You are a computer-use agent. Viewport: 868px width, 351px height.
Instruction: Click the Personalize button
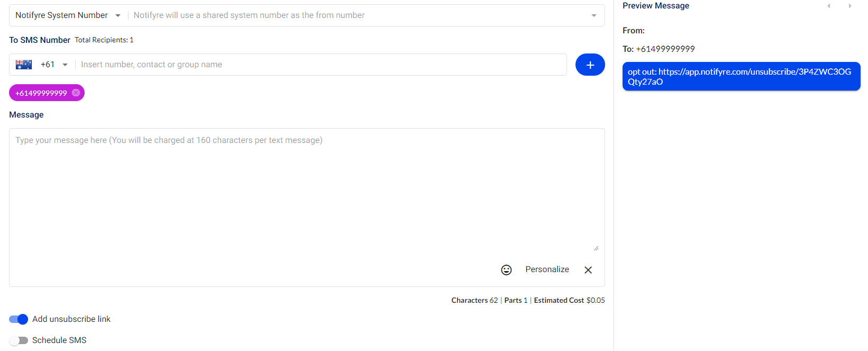coord(547,269)
